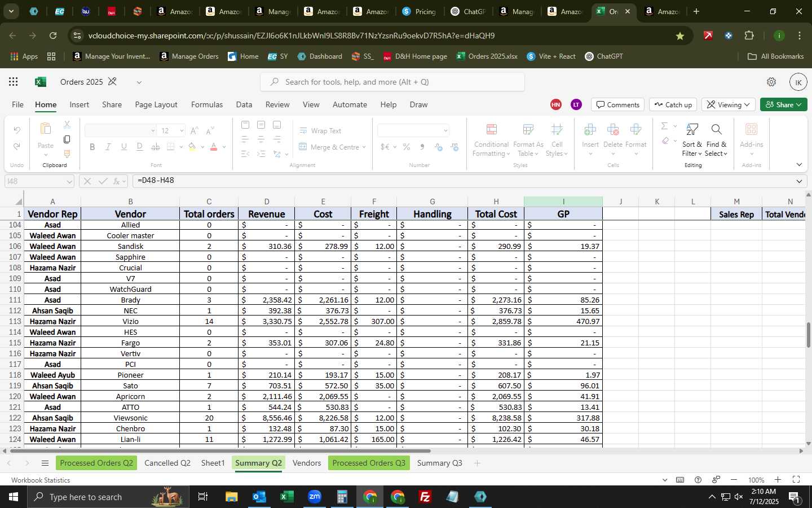This screenshot has height=508, width=812.
Task: Click the AutoSum sigma icon
Action: pos(664,126)
